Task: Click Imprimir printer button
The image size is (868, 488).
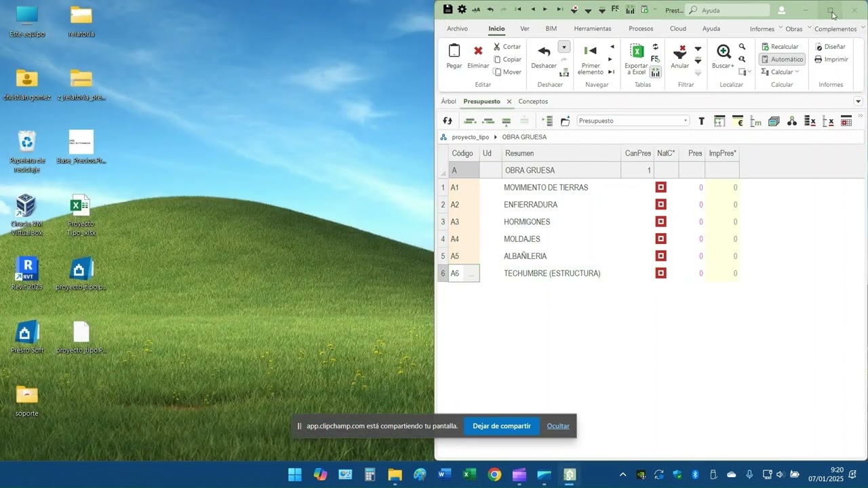Action: click(x=831, y=60)
